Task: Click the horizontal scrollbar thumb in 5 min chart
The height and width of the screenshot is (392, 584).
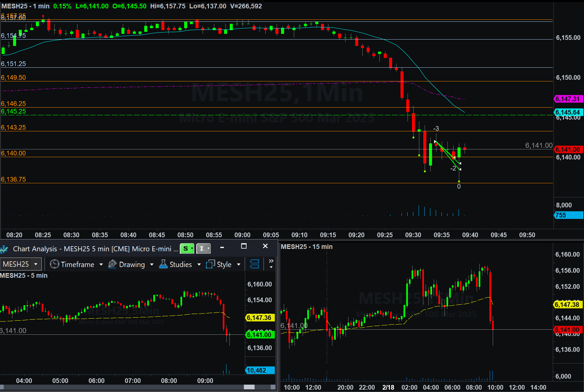Action: 249,387
